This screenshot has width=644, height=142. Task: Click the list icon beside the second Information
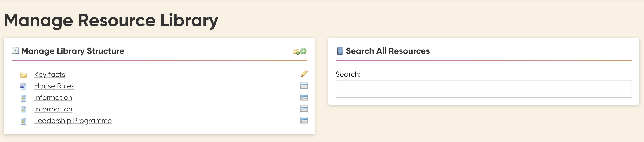304,109
